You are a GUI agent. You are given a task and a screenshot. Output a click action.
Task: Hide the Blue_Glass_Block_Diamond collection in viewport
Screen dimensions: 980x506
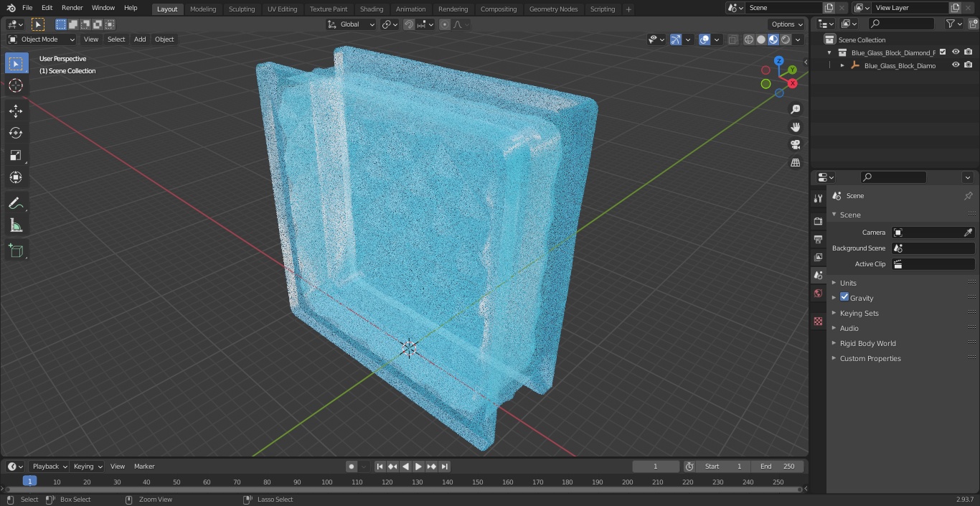point(956,52)
